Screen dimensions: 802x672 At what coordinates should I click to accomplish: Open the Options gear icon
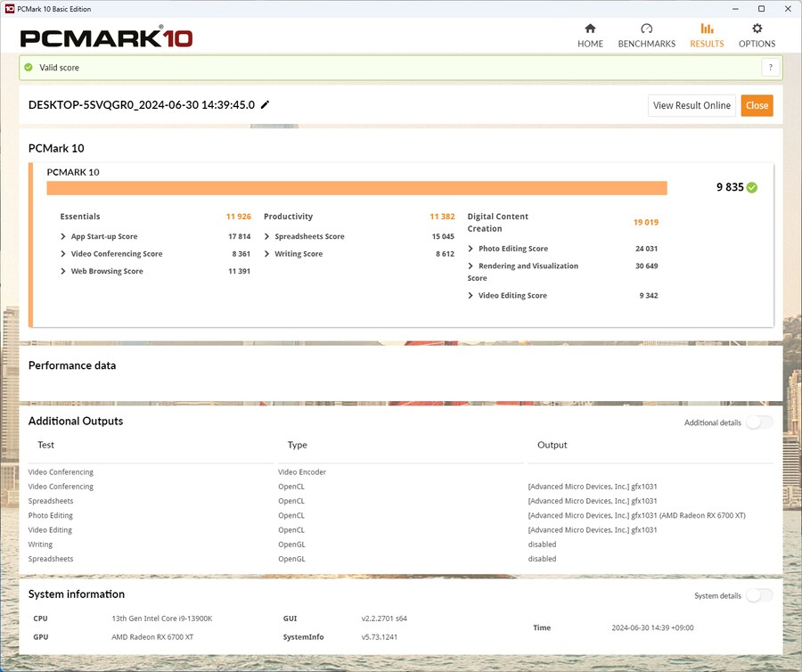click(x=757, y=29)
